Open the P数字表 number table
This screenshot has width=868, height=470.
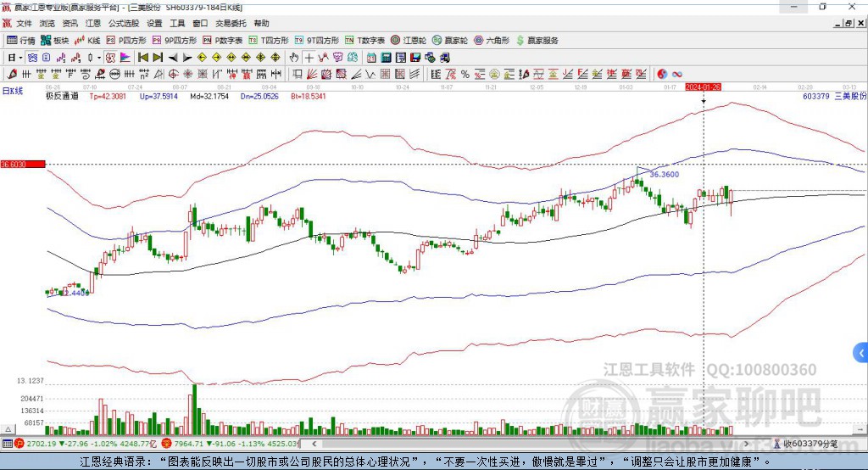[x=223, y=41]
